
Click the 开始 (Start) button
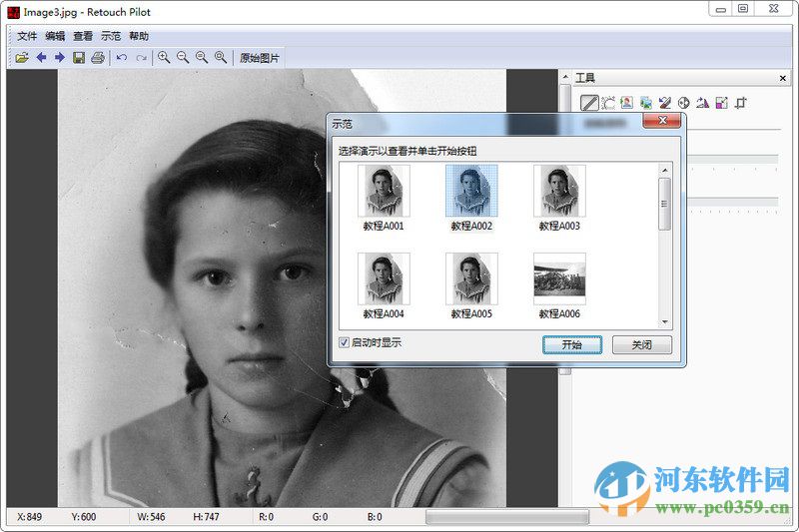pyautogui.click(x=571, y=344)
